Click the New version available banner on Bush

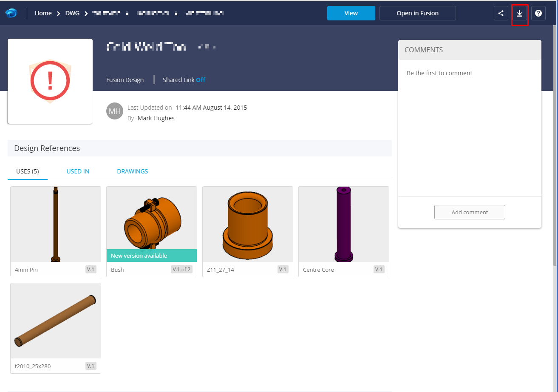click(x=151, y=255)
